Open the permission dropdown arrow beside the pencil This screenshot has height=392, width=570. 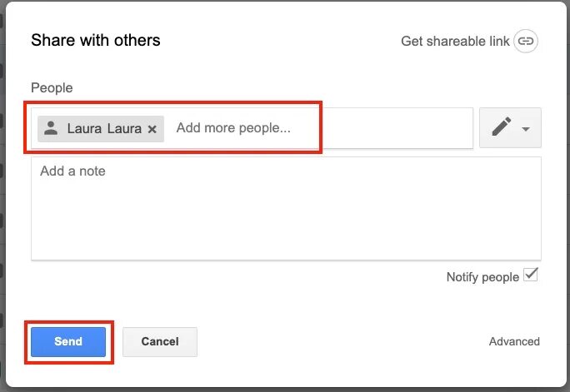coord(526,129)
